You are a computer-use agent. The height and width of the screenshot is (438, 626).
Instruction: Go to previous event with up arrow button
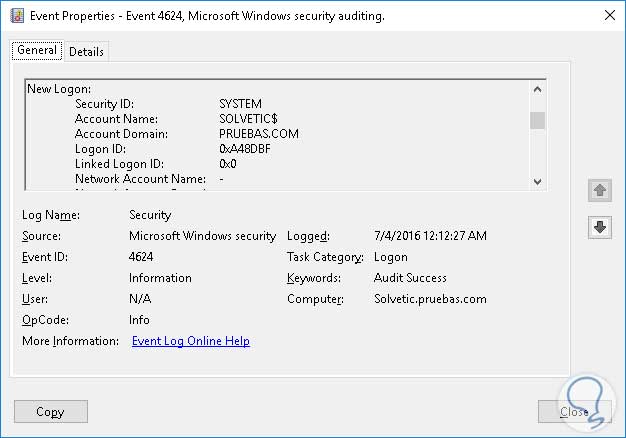click(600, 190)
